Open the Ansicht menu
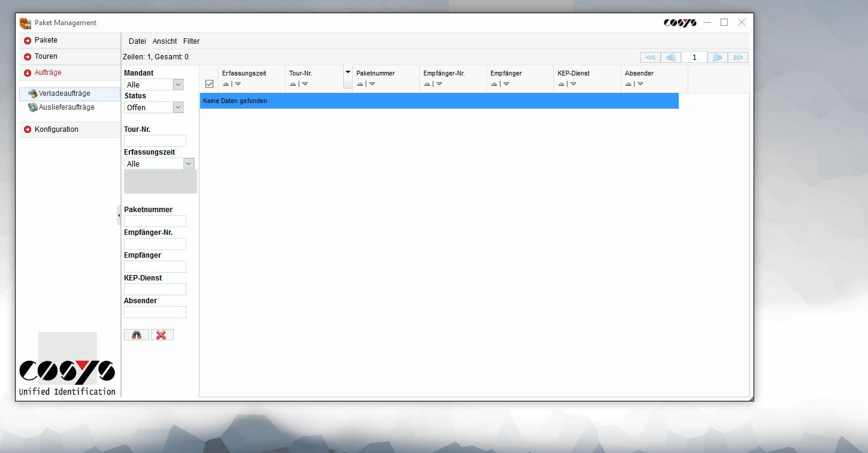 pos(165,41)
